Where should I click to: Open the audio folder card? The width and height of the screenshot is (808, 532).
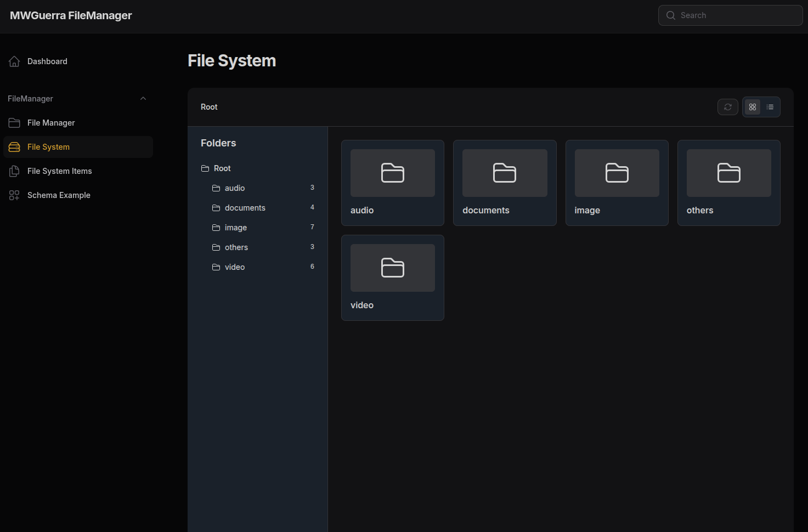[392, 183]
